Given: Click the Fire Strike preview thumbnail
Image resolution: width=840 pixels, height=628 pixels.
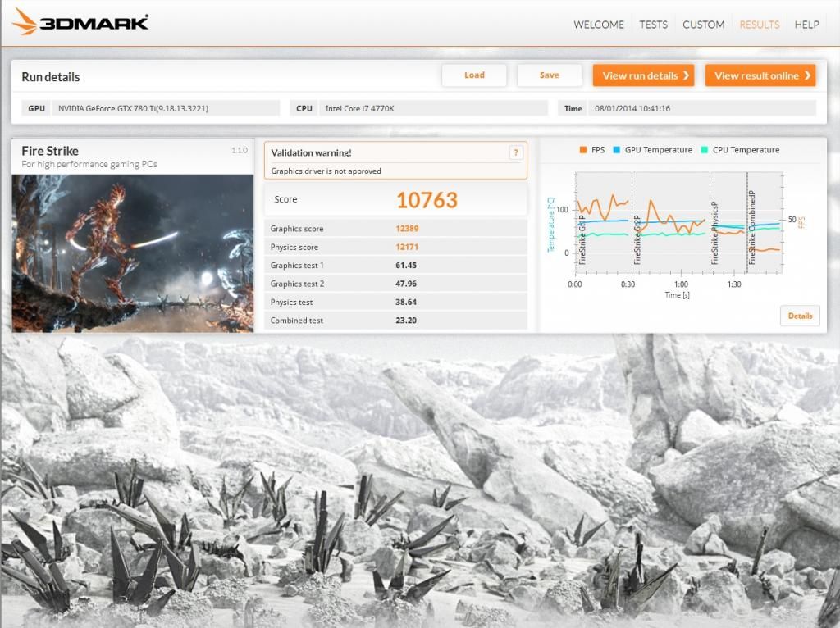Looking at the screenshot, I should pos(132,253).
